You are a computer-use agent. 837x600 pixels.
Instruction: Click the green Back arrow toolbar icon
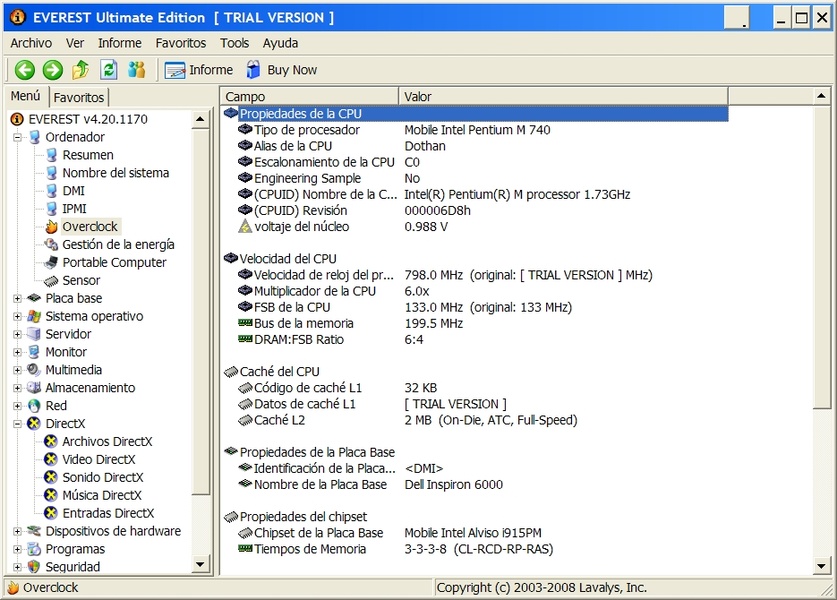(x=24, y=70)
